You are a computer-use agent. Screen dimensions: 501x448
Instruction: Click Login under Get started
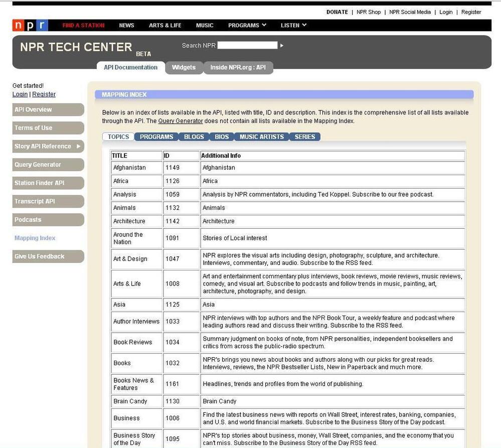[20, 94]
